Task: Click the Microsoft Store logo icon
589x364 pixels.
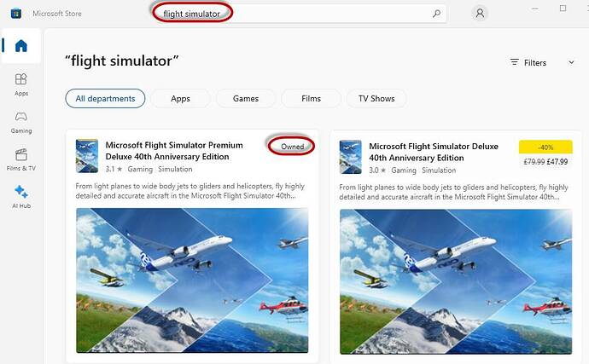Action: pos(15,14)
